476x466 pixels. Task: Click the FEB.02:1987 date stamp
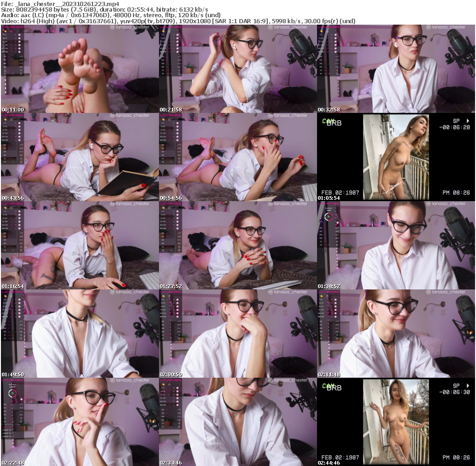[x=340, y=192]
